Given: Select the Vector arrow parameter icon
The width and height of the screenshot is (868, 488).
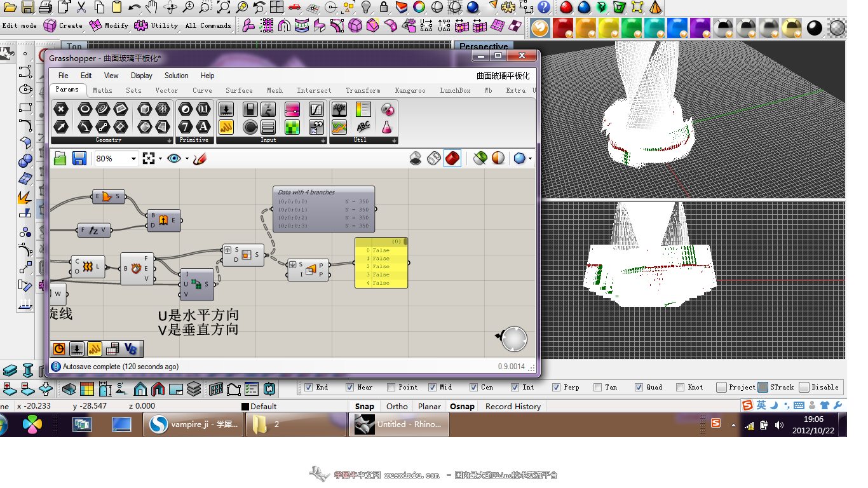Looking at the screenshot, I should click(60, 126).
